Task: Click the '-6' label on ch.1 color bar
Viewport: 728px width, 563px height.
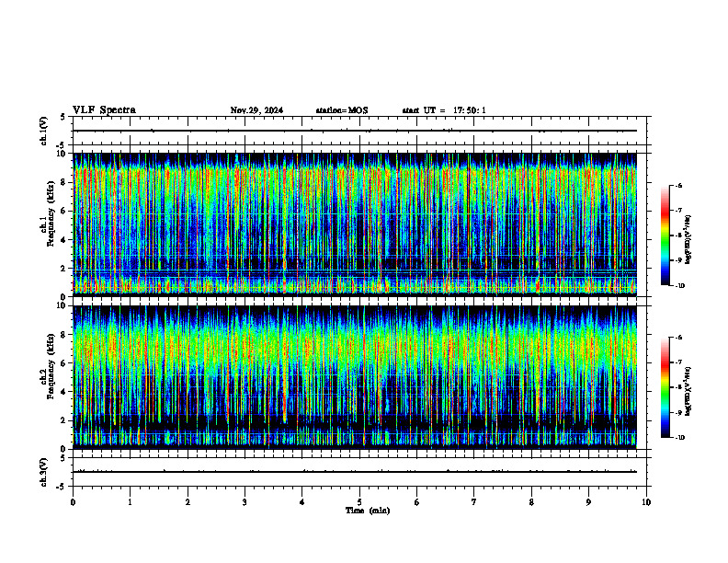Action: point(678,186)
